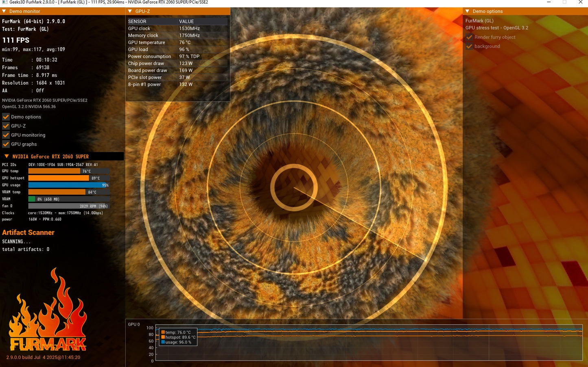Click the Geeks3D FurMark title bar icon
Screen dimensions: 588x367
pos(4,2)
